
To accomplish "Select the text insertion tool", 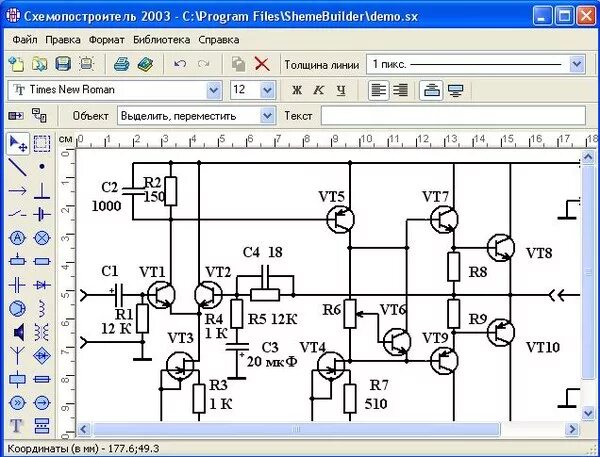I will pos(18,427).
